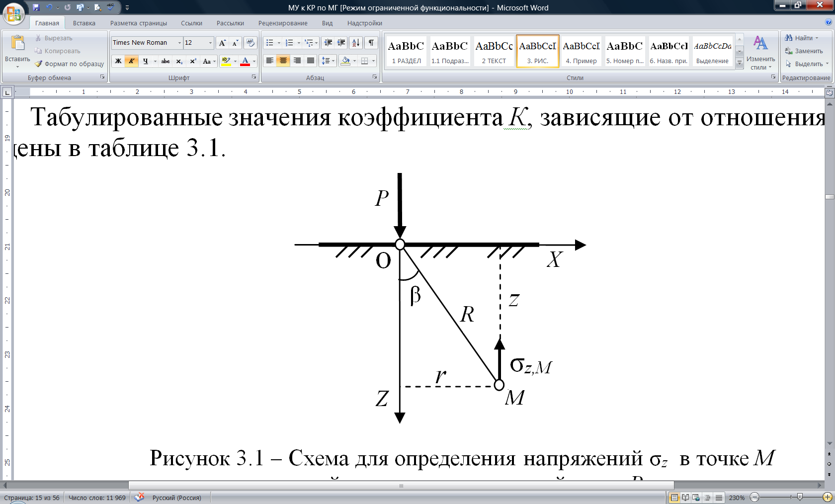835x504 pixels.
Task: Click the numbered list icon
Action: coord(289,43)
